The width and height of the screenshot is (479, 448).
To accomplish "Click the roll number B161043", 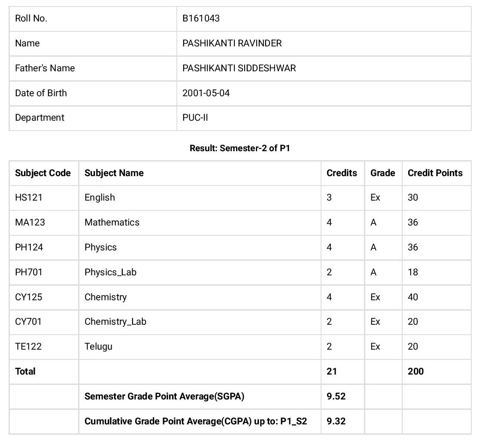I will 201,18.
